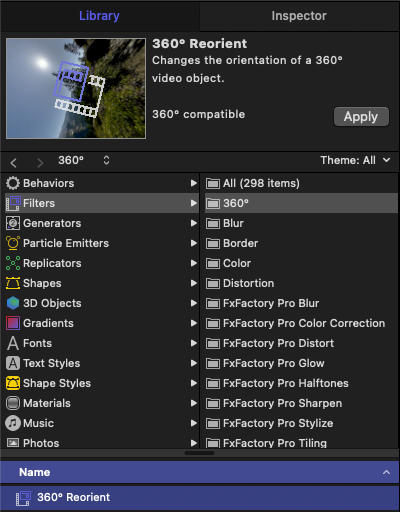Switch to the Library tab

coord(99,16)
